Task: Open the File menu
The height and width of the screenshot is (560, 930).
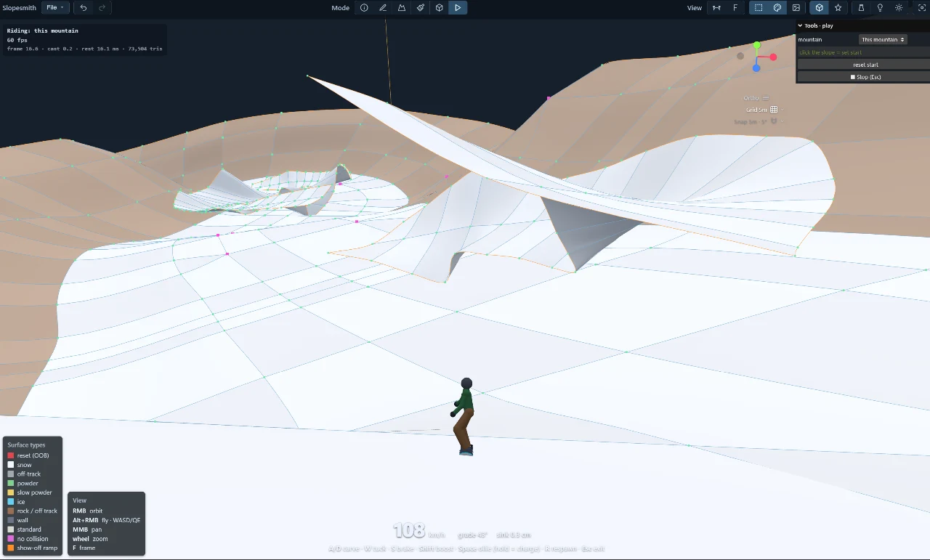Action: [x=55, y=8]
